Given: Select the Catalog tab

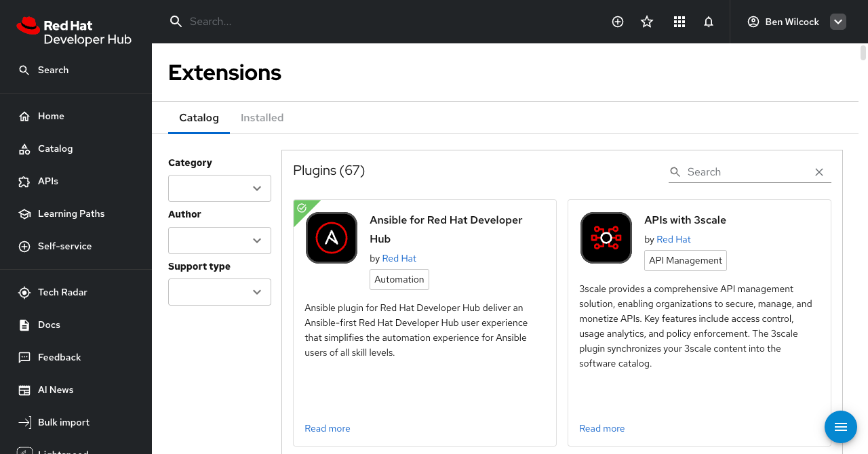Looking at the screenshot, I should coord(199,118).
